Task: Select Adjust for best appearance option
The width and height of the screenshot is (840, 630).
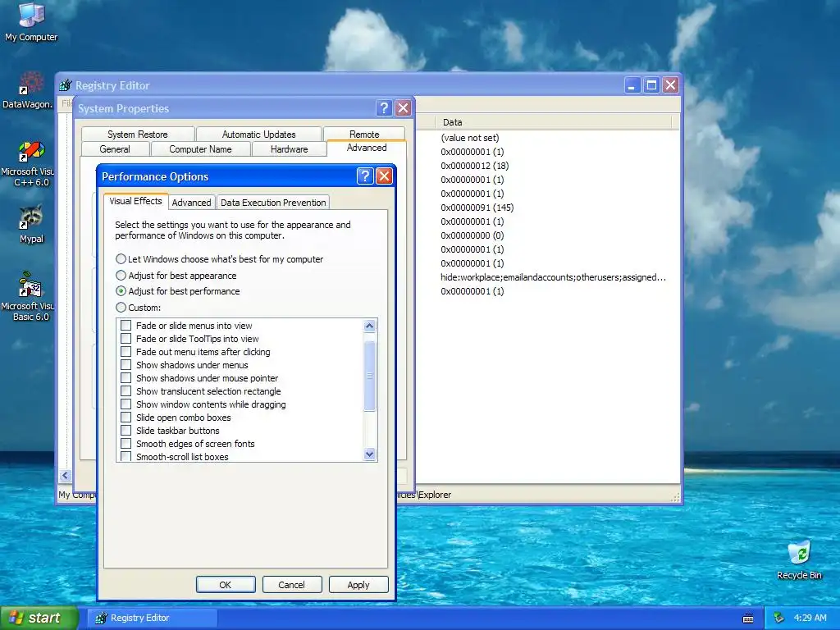Action: click(x=176, y=276)
